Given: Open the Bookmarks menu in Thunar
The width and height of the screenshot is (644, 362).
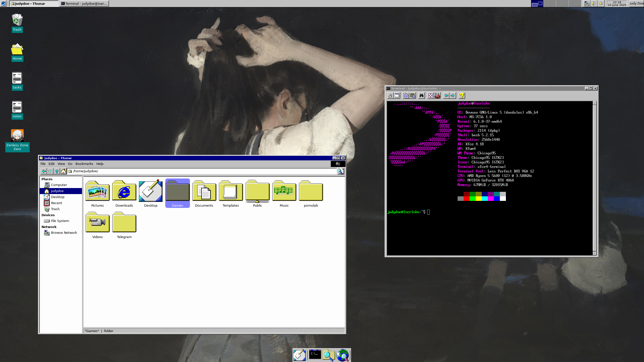Looking at the screenshot, I should 84,164.
